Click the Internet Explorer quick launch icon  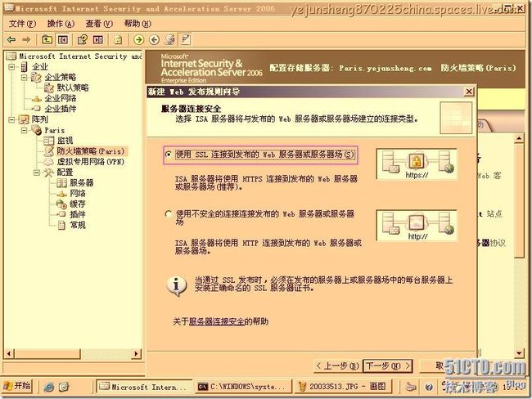[49, 387]
